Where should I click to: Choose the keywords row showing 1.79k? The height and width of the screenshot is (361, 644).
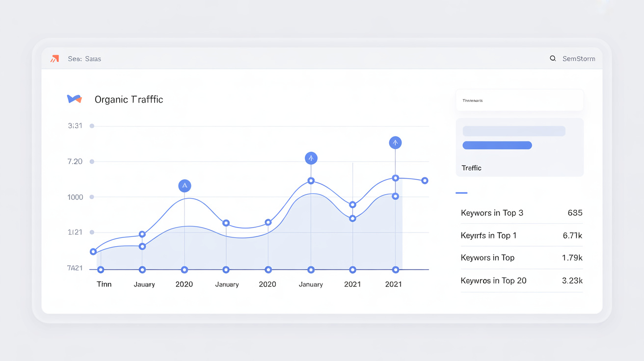[521, 258]
